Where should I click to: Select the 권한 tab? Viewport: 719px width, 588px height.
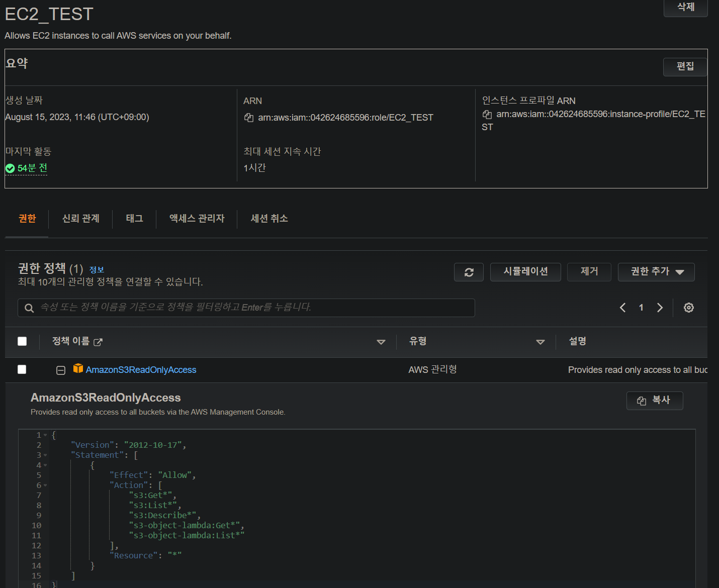tap(27, 219)
